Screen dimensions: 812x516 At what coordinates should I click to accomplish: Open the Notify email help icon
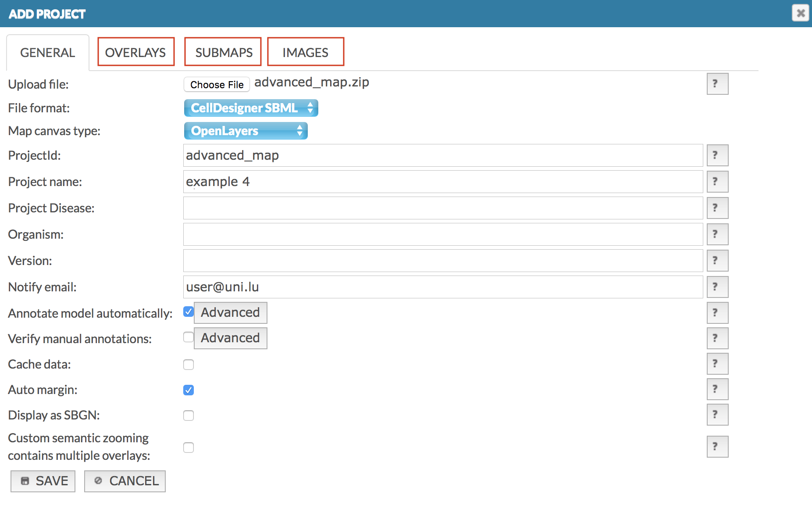(x=717, y=287)
